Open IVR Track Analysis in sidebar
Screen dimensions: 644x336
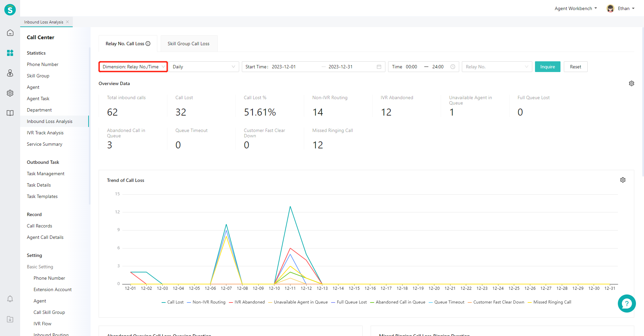pyautogui.click(x=45, y=133)
